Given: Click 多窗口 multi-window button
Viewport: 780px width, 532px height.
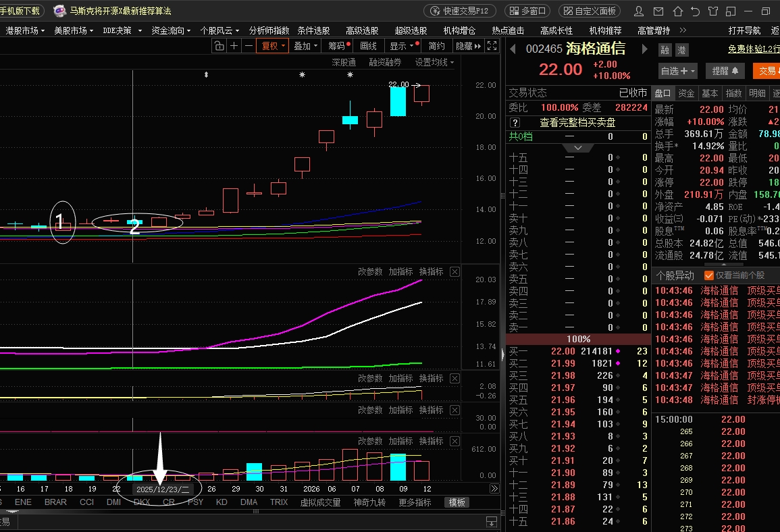Looking at the screenshot, I should (529, 11).
